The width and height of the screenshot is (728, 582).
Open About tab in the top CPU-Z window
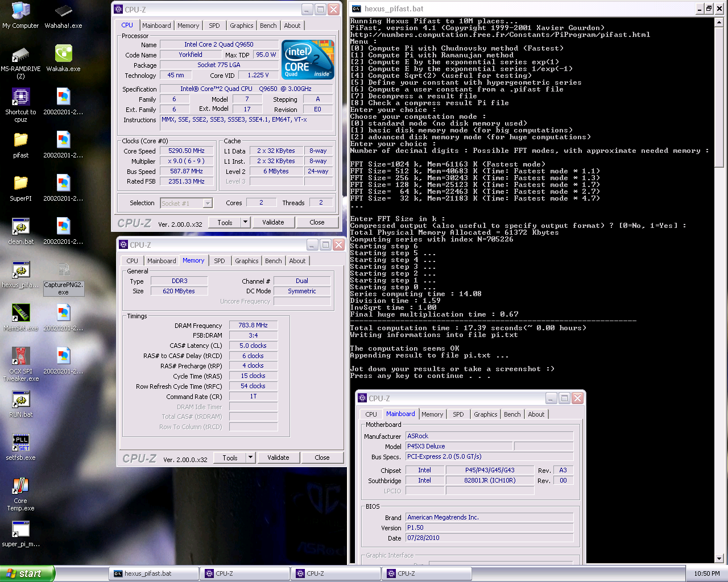click(x=292, y=26)
